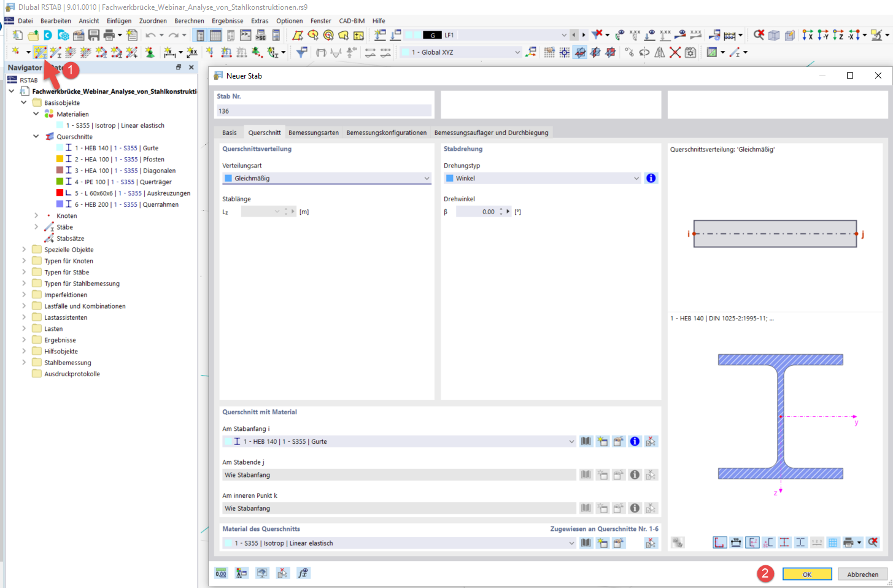Image resolution: width=893 pixels, height=588 pixels.
Task: Open the LF1 load case dropdown
Action: [486, 35]
